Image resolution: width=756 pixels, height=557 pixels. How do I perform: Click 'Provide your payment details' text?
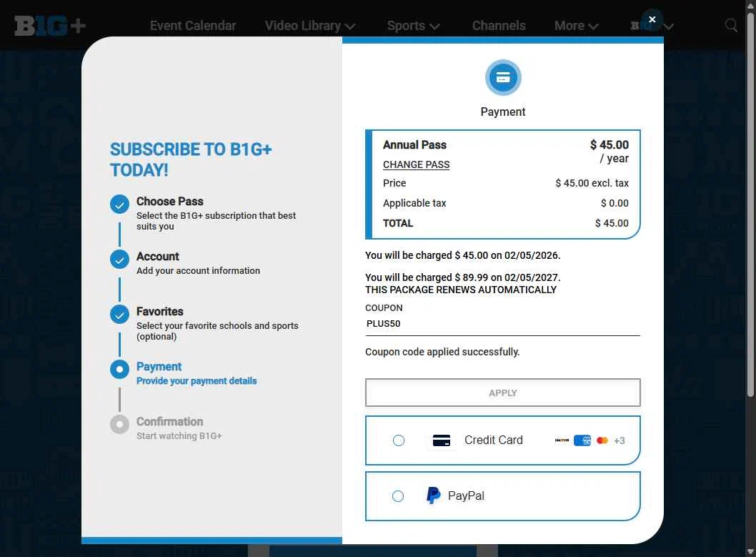click(197, 381)
